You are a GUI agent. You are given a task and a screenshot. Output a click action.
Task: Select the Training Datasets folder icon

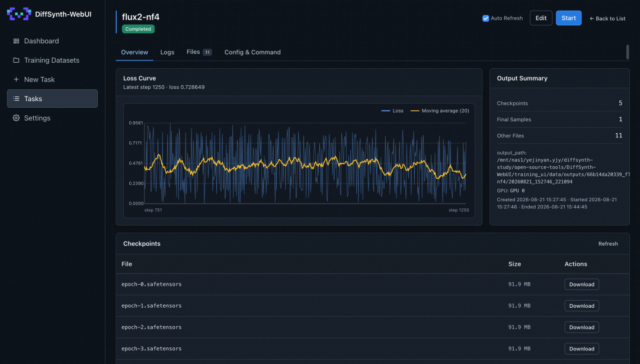17,60
